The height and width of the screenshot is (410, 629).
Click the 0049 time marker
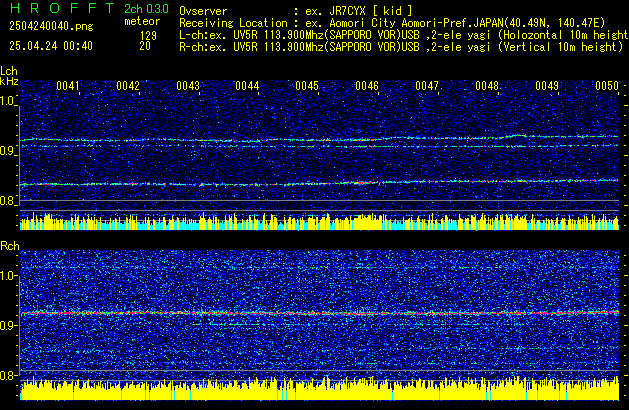[547, 86]
